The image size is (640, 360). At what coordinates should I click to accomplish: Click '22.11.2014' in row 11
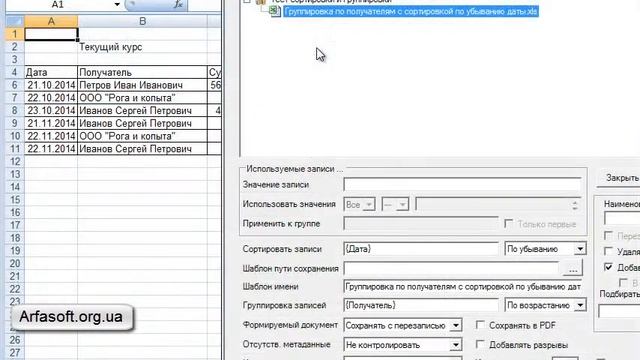click(x=51, y=149)
